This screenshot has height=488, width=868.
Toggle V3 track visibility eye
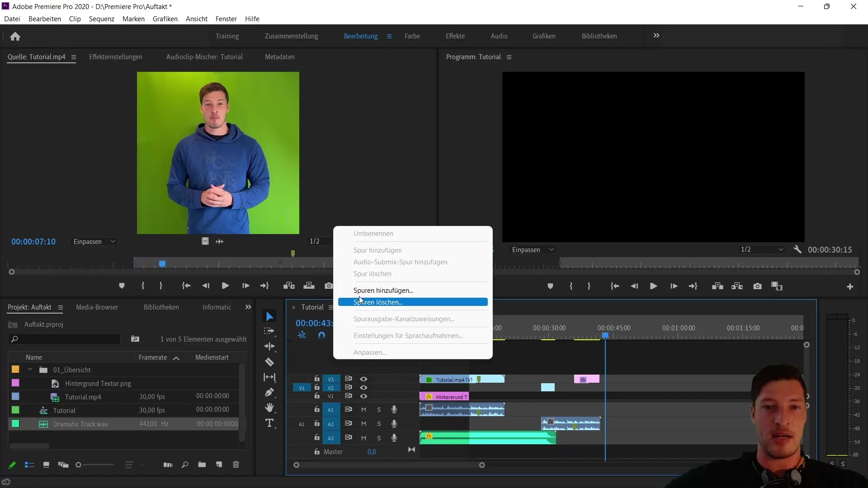click(x=363, y=379)
